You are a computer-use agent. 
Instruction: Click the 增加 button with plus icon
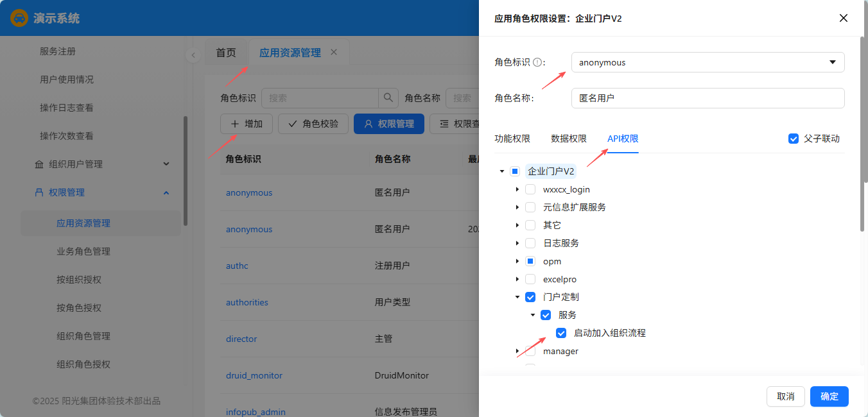[x=247, y=124]
